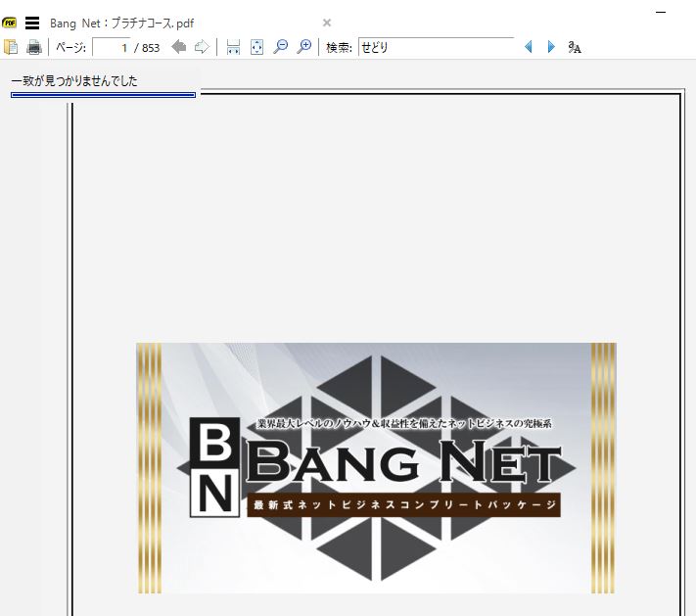The image size is (696, 616).
Task: Click the SumatraPDF app logo icon
Action: tap(9, 23)
